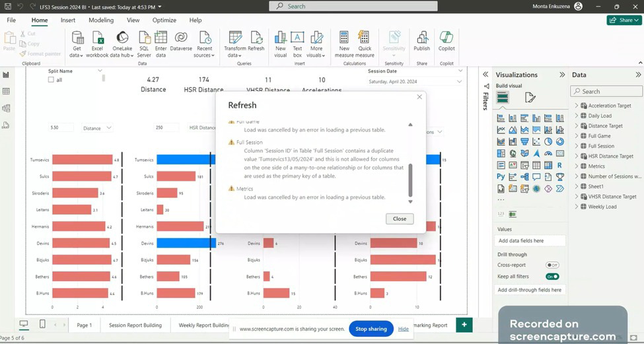Viewport: 644px width, 344px height.
Task: Open Recent sources
Action: click(204, 44)
